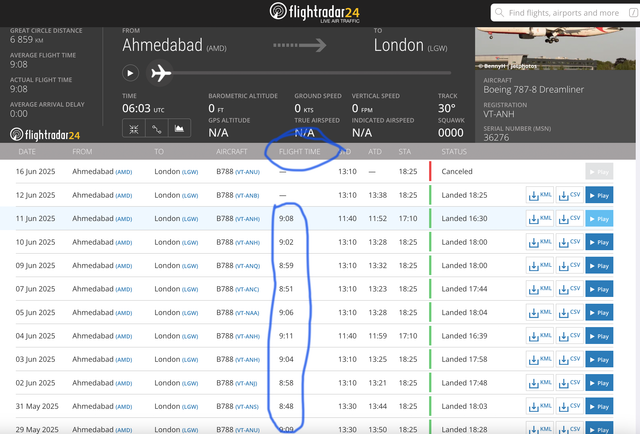This screenshot has height=434, width=640.
Task: Click the DATE column header
Action: click(27, 152)
